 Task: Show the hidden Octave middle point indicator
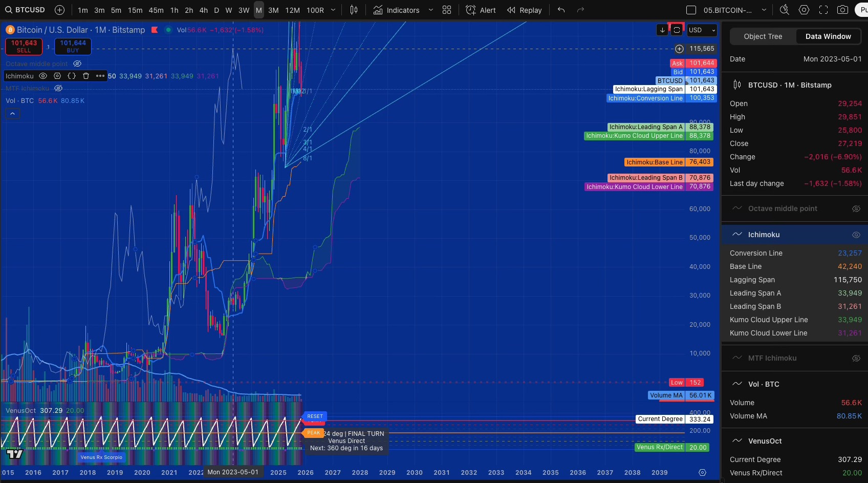coord(77,64)
